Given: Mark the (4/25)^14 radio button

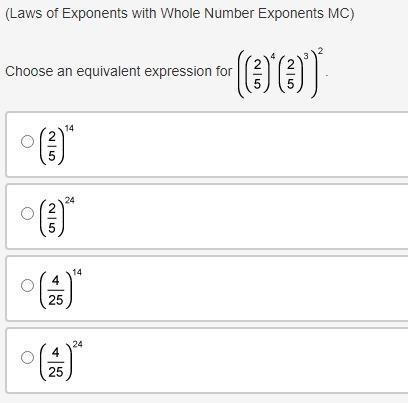Looking at the screenshot, I should (x=27, y=285).
